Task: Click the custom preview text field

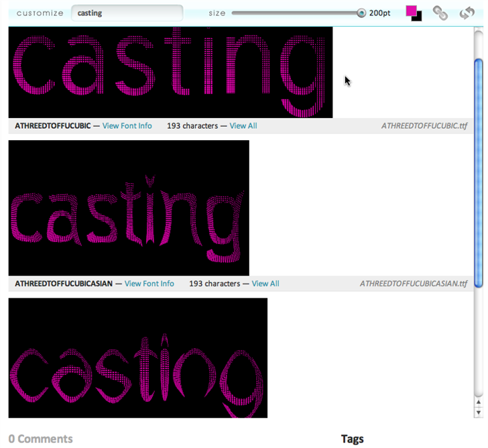Action: [x=127, y=13]
